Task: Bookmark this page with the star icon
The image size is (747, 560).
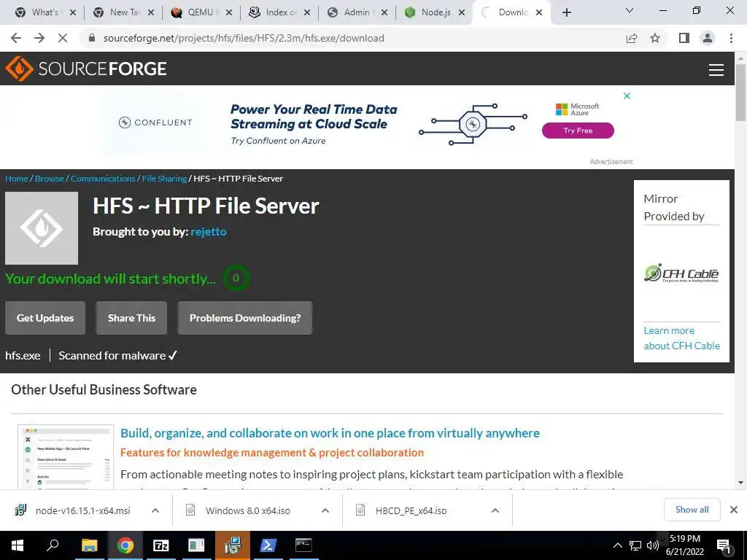Action: coord(655,38)
